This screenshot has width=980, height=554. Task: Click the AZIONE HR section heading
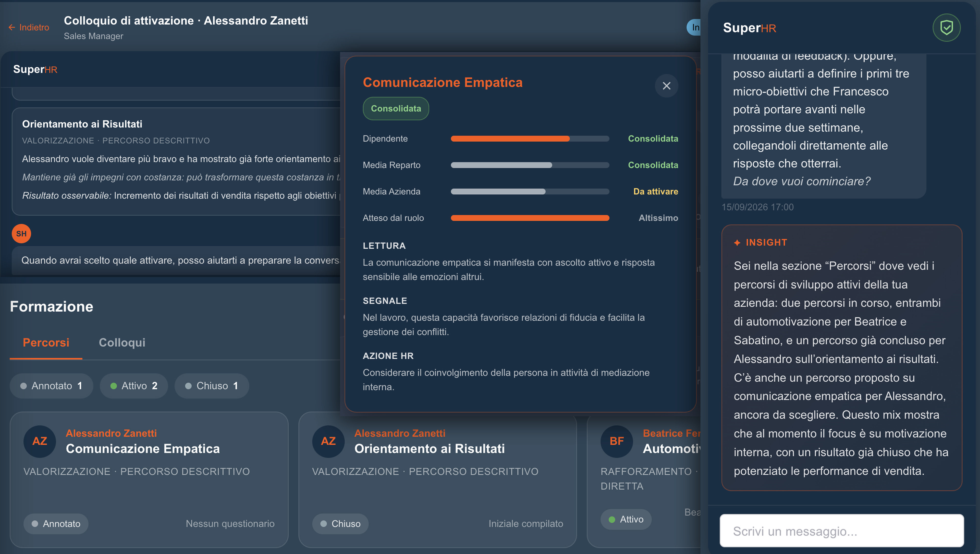pos(388,356)
